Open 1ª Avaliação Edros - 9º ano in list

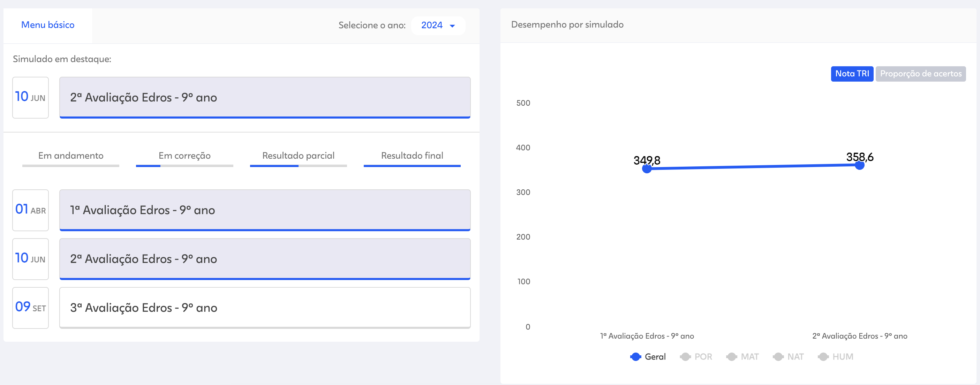265,210
